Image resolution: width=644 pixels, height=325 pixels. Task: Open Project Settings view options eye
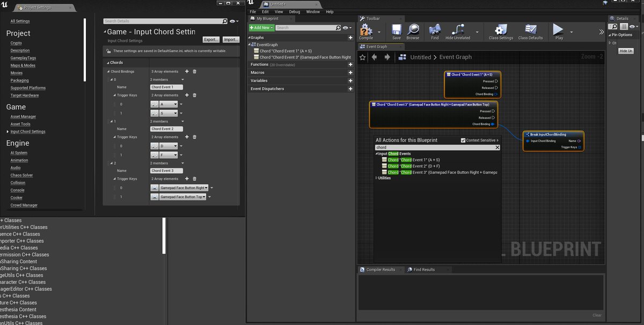[x=234, y=21]
